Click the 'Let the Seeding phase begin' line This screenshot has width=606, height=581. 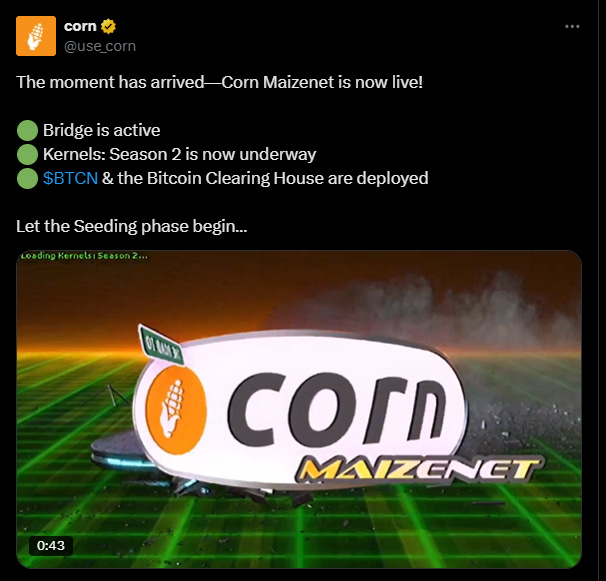pyautogui.click(x=131, y=227)
